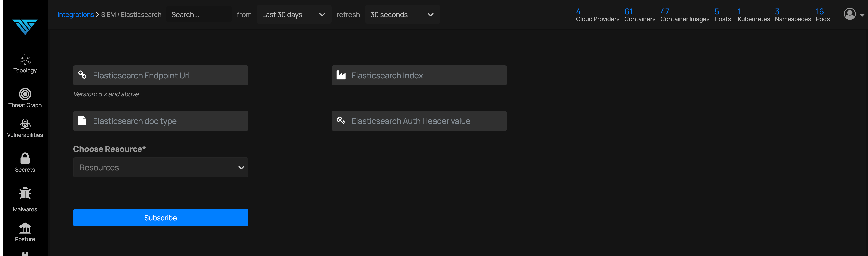Click the Subscribe button
868x256 pixels.
[161, 218]
